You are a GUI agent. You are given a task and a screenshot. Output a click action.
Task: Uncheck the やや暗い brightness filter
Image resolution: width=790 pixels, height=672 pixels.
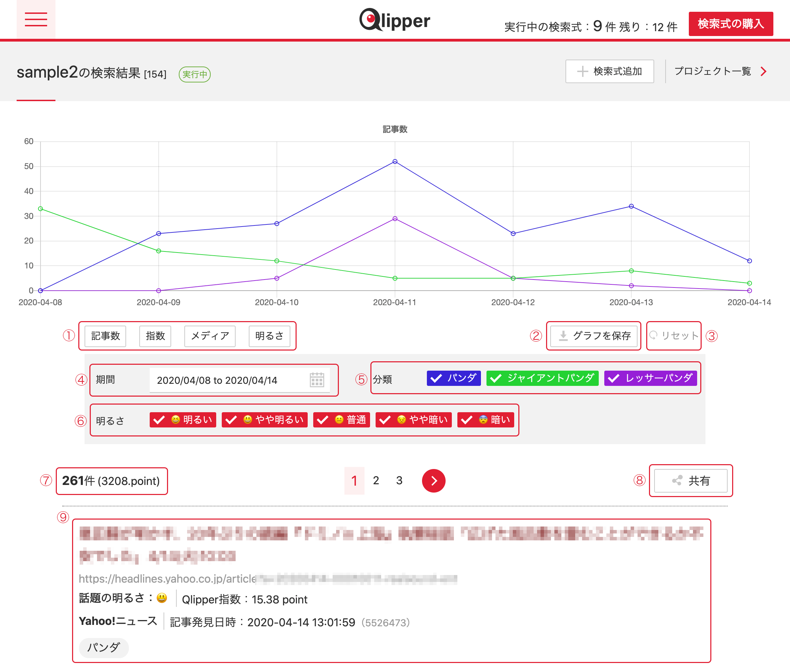click(x=413, y=419)
